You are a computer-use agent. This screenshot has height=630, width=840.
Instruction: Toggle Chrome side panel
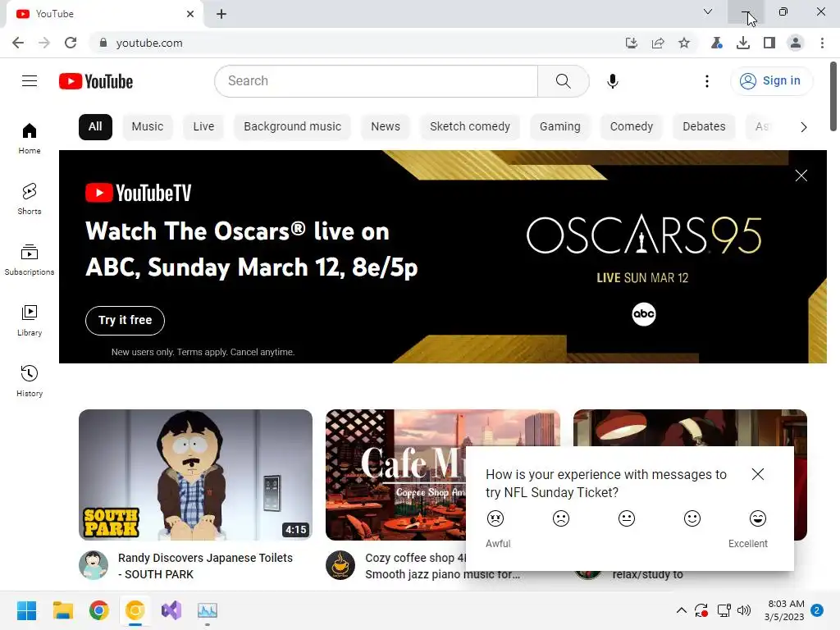point(769,43)
